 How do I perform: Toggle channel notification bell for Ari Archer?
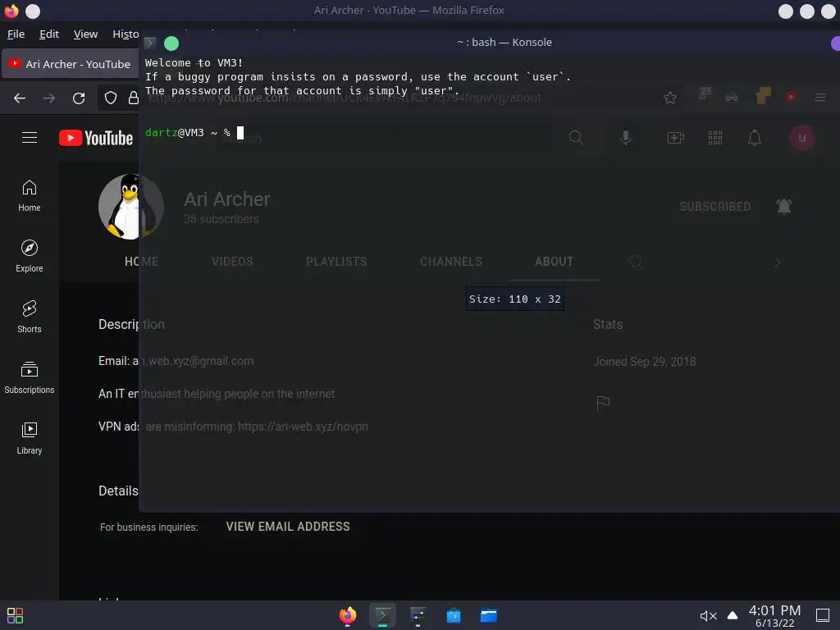(x=783, y=206)
